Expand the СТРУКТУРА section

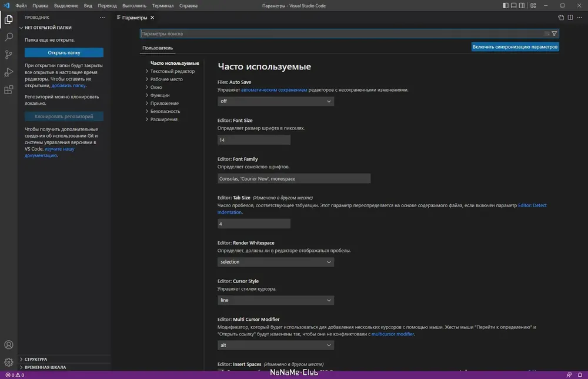click(x=64, y=359)
